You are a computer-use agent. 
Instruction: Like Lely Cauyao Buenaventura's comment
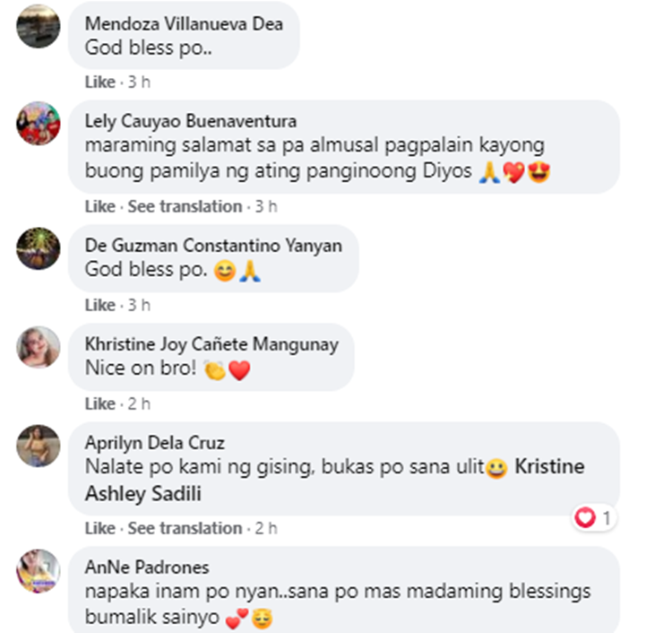pos(100,206)
